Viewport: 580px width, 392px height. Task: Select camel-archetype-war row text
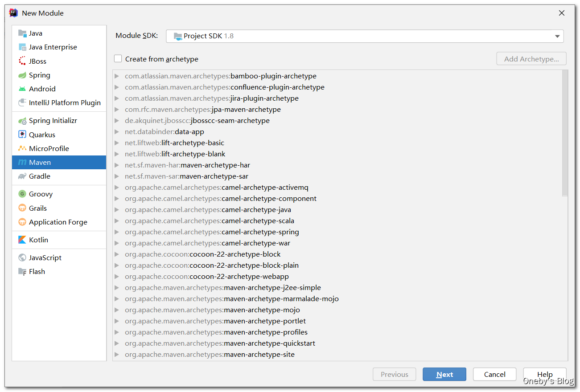click(208, 243)
